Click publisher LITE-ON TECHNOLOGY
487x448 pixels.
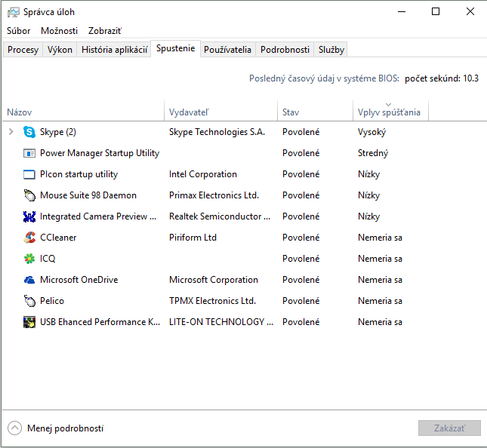(x=221, y=322)
